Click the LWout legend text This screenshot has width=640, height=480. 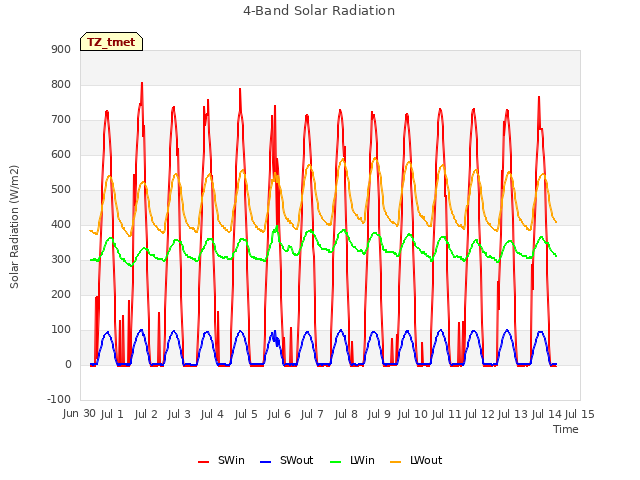[x=426, y=460]
